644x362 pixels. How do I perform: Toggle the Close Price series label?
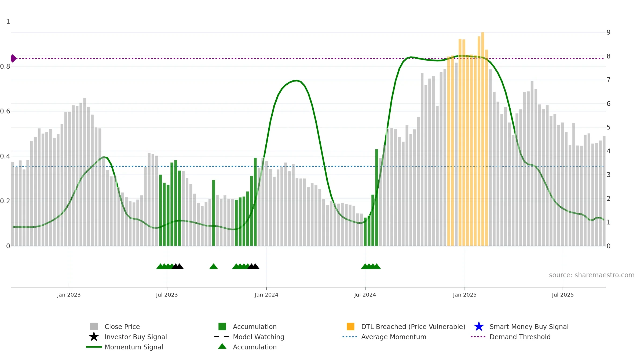pyautogui.click(x=122, y=327)
